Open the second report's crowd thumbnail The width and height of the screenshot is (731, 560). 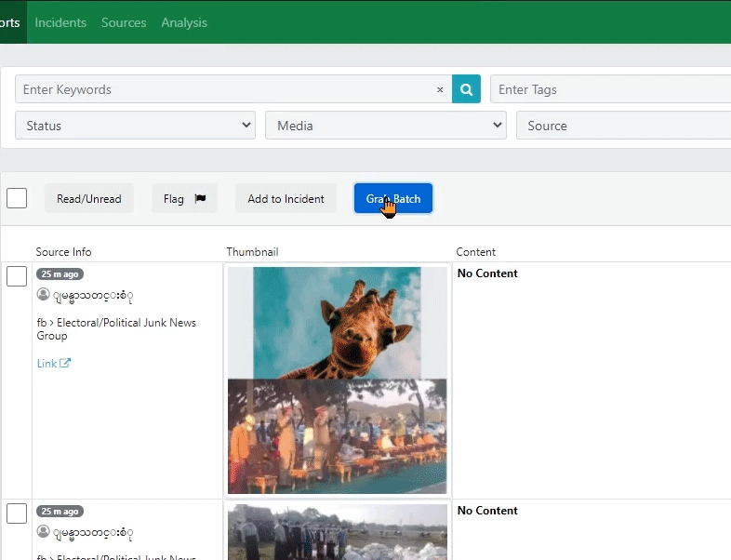337,532
